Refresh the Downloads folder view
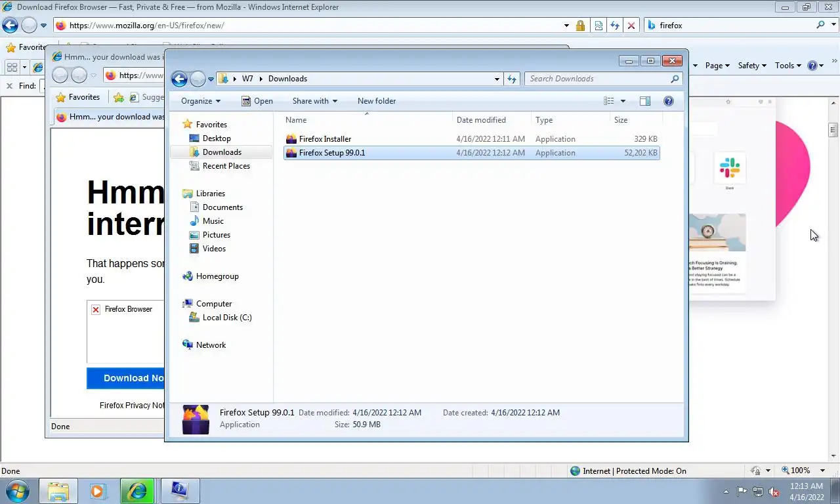The height and width of the screenshot is (504, 840). tap(512, 79)
